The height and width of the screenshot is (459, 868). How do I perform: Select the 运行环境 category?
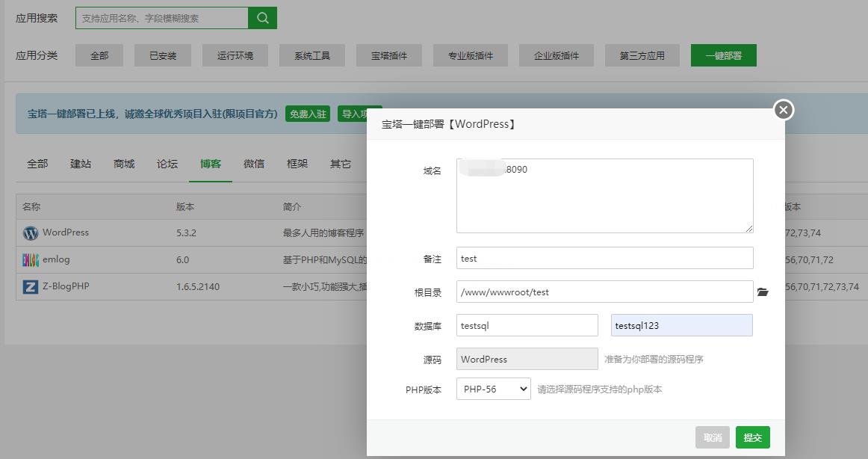pyautogui.click(x=235, y=55)
